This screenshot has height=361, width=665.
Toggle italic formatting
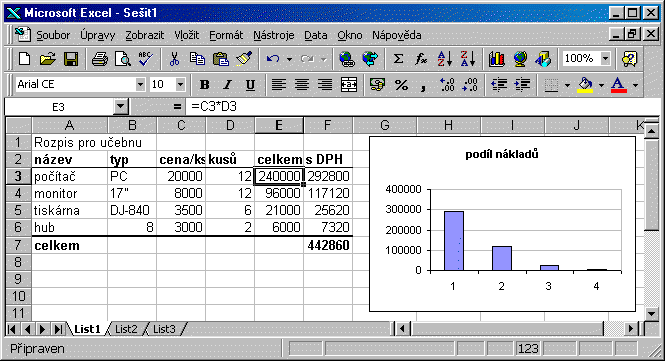pos(227,85)
